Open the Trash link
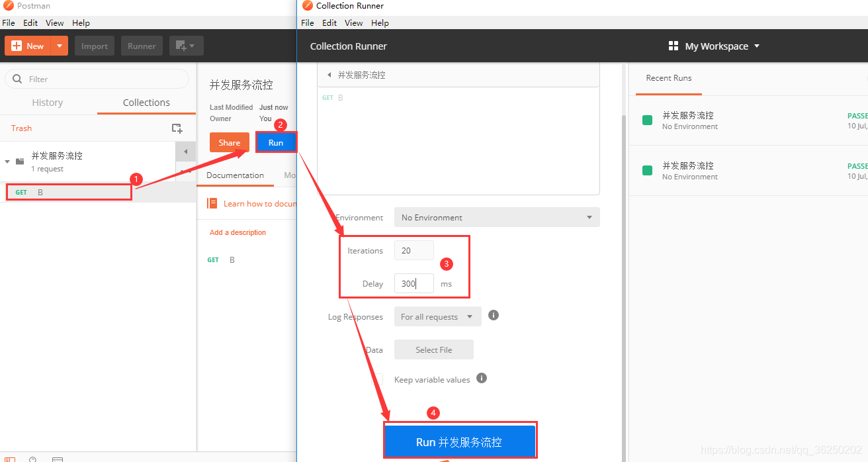The height and width of the screenshot is (462, 868). coord(21,128)
